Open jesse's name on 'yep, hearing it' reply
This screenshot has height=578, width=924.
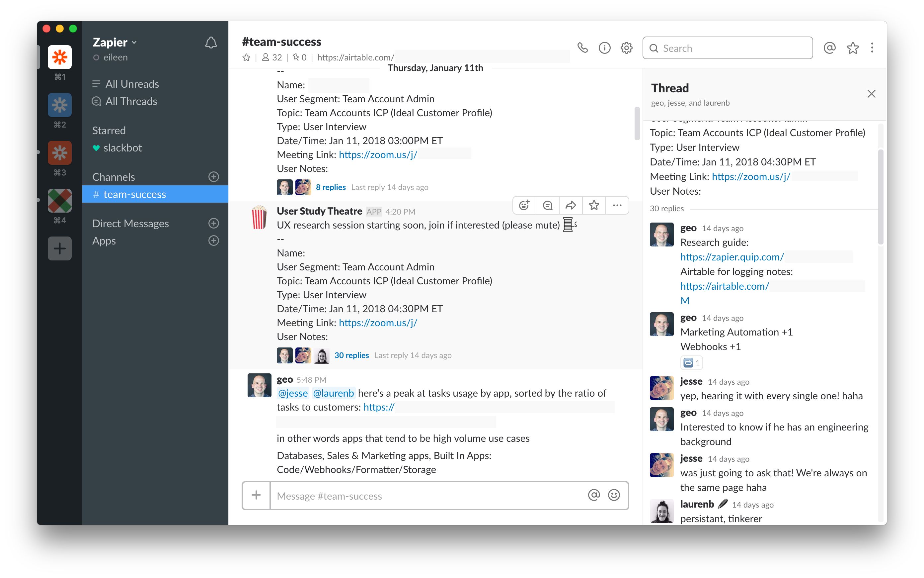point(691,381)
